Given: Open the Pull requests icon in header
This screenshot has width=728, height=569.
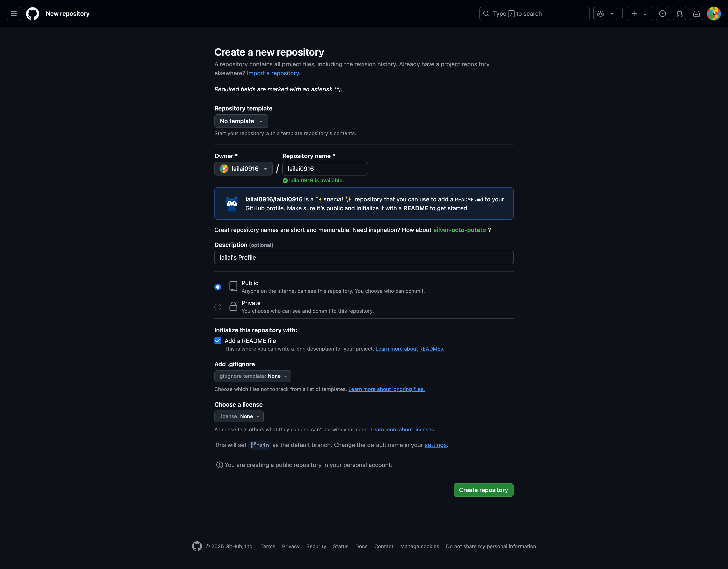Looking at the screenshot, I should click(679, 14).
